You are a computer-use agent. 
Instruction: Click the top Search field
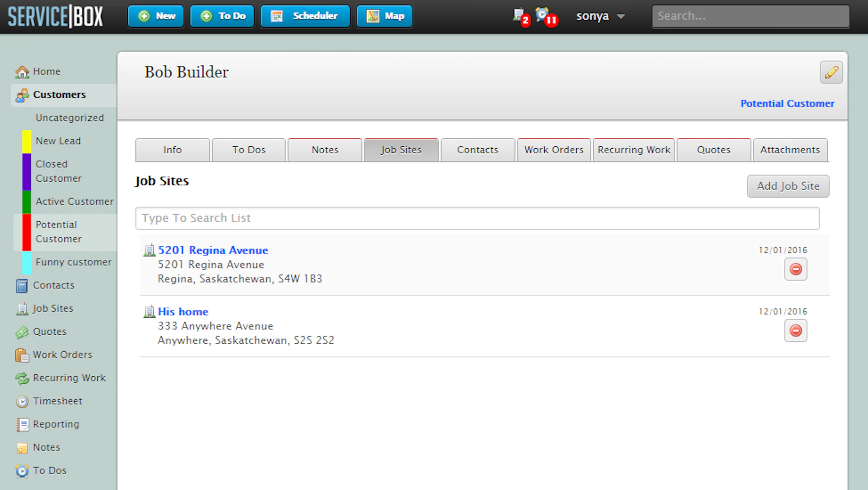pyautogui.click(x=751, y=16)
